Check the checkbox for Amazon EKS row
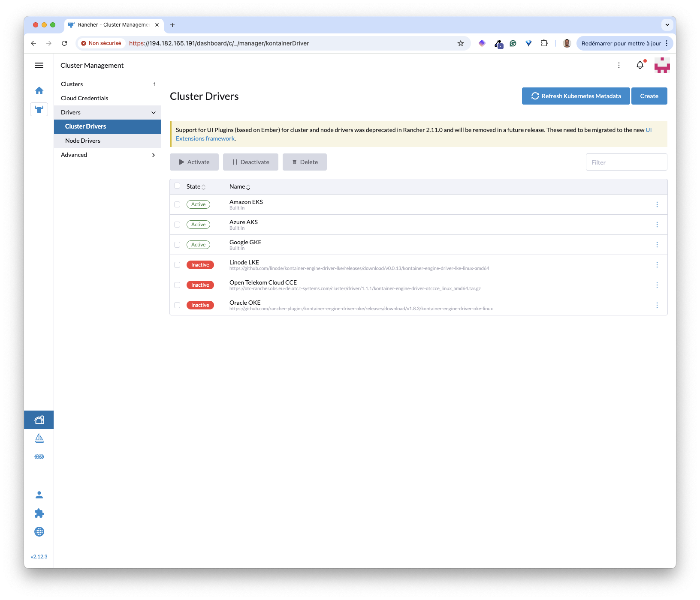700x600 pixels. (x=177, y=204)
